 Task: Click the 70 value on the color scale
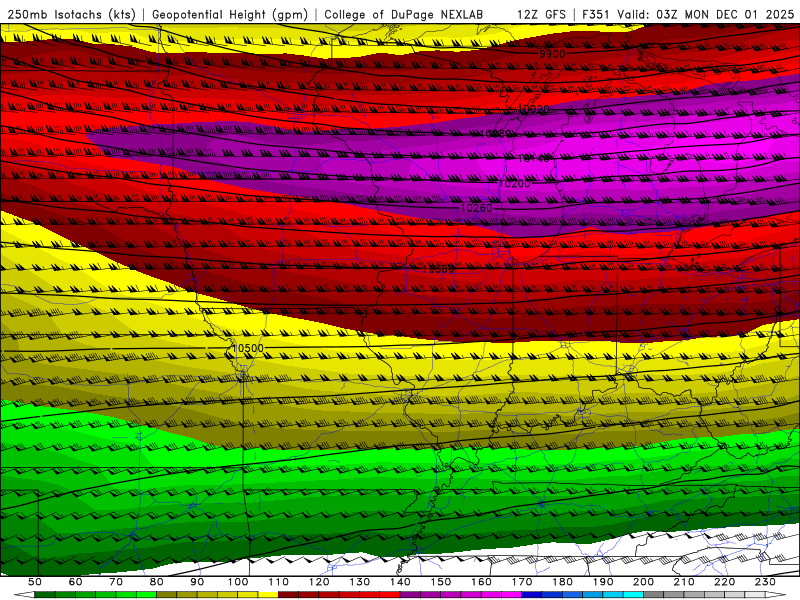pyautogui.click(x=116, y=582)
